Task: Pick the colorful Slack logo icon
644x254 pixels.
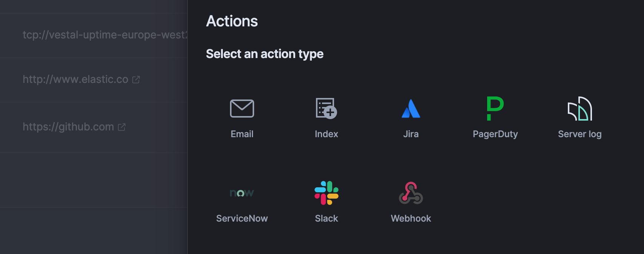Action: point(326,193)
